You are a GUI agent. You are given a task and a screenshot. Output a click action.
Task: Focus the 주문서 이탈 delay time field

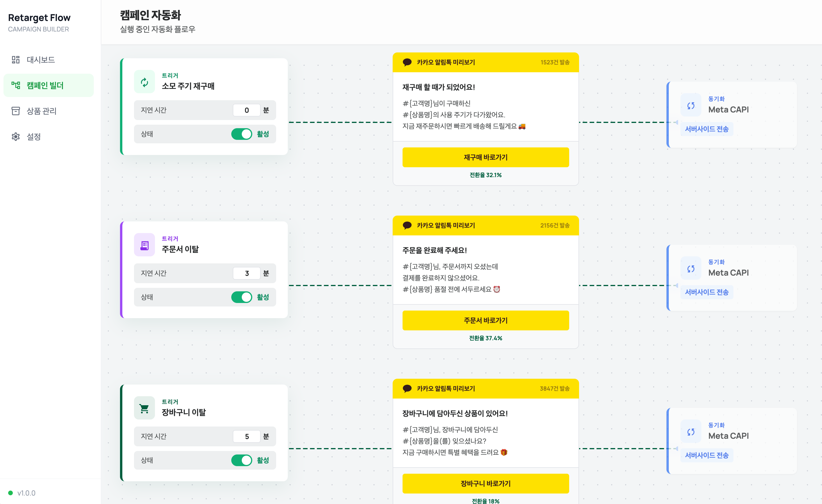[246, 273]
